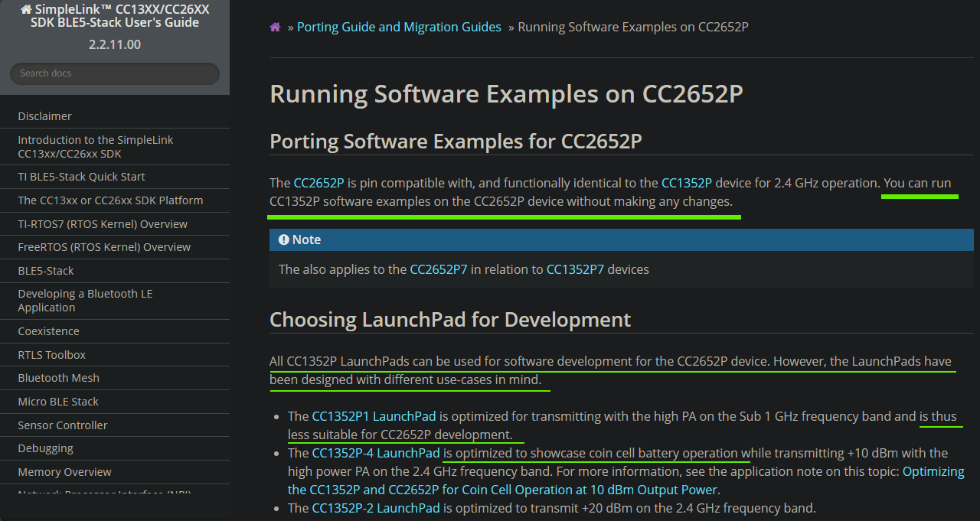This screenshot has height=521, width=980.
Task: Click the Porting Software Examples for CC2652P heading
Action: pos(456,142)
